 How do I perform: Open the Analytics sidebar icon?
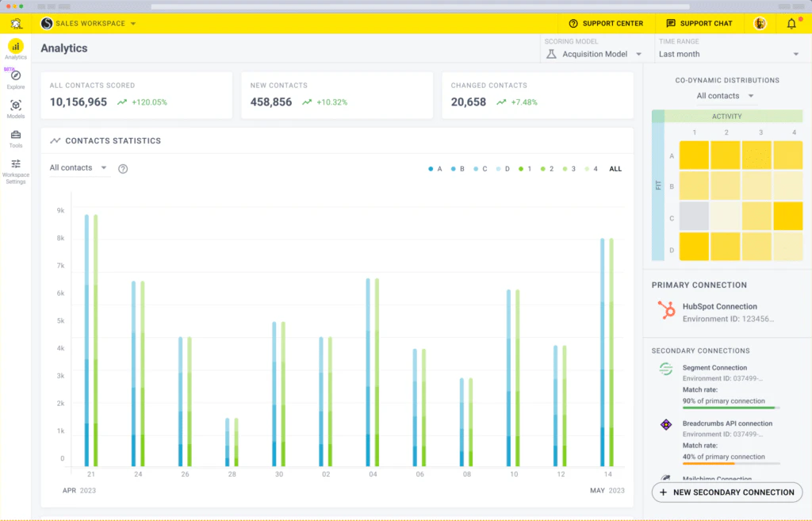click(x=16, y=47)
